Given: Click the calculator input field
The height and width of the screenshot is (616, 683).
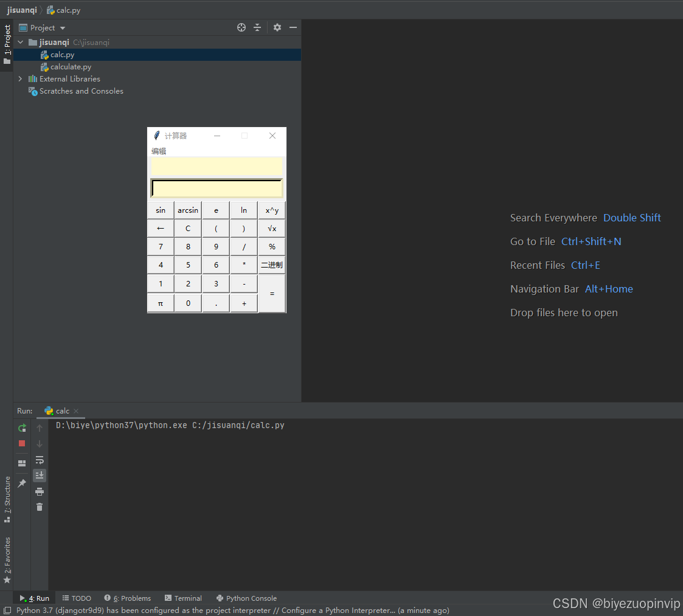Looking at the screenshot, I should 217,189.
